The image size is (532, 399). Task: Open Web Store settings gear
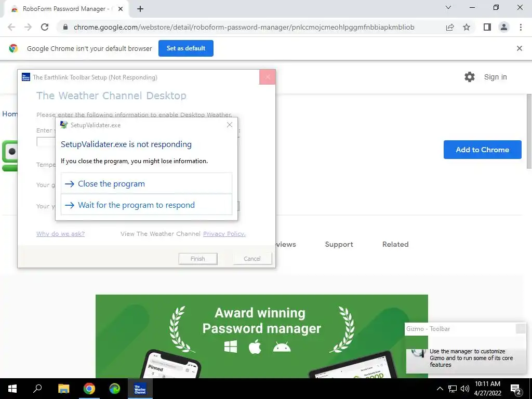click(470, 77)
